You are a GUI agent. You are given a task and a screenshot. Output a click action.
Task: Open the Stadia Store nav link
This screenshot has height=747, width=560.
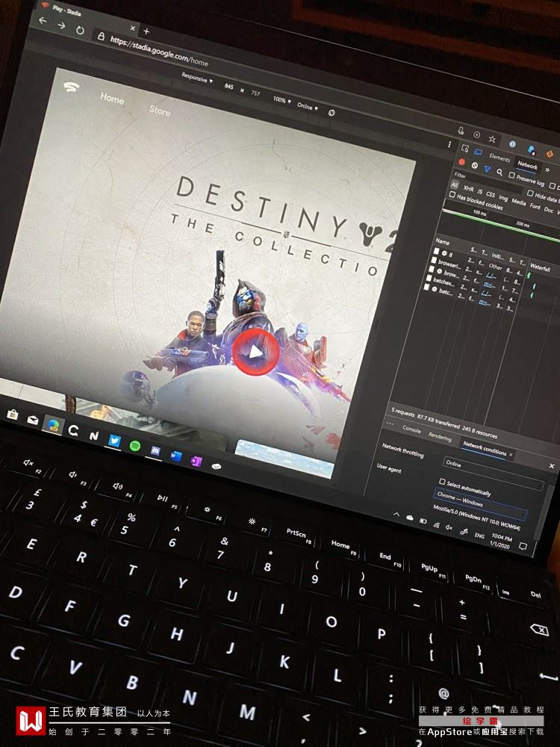160,111
